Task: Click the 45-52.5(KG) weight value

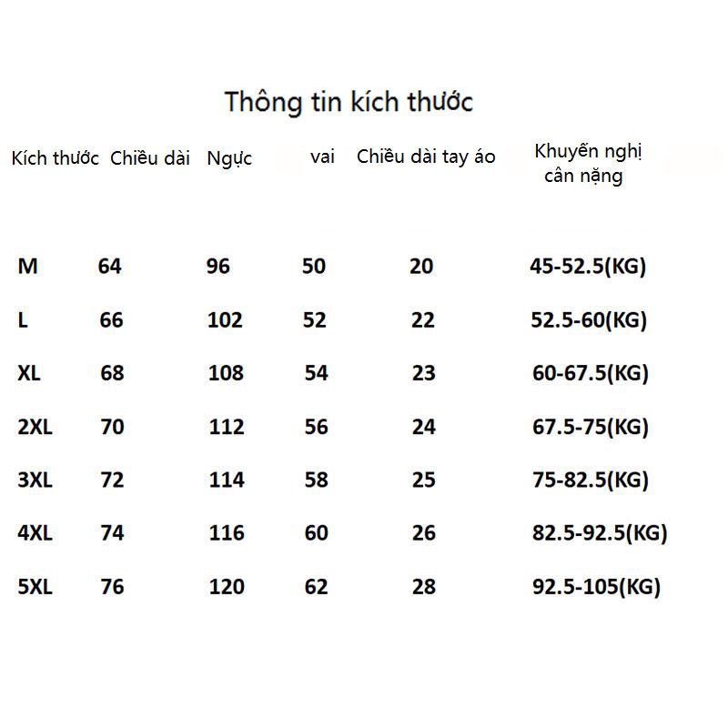Action: [x=588, y=267]
